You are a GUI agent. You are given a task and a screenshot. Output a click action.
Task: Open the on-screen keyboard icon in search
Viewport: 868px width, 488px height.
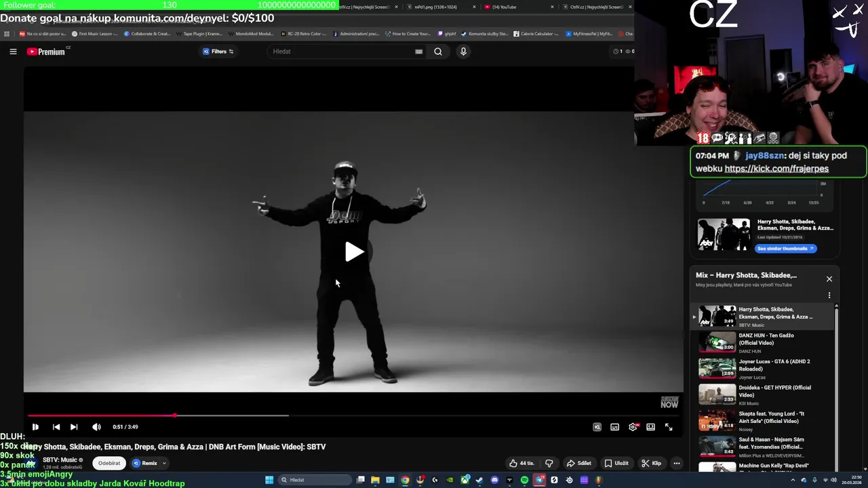(x=418, y=52)
